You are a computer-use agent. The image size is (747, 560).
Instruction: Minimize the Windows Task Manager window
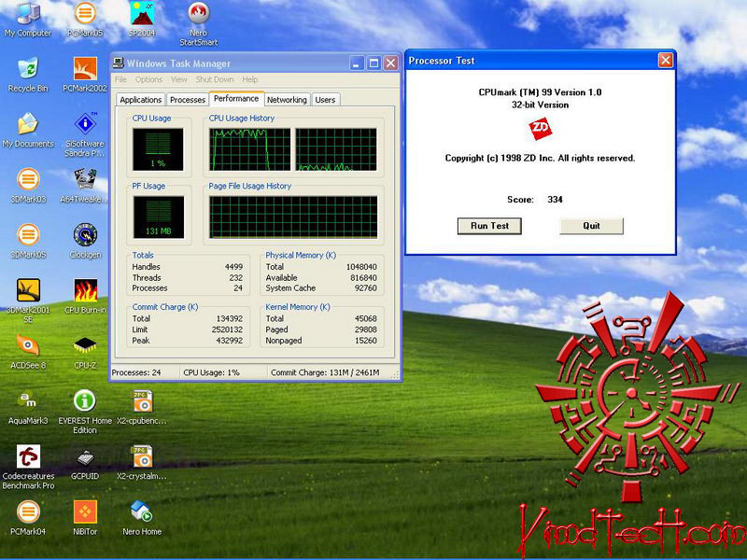pos(357,63)
